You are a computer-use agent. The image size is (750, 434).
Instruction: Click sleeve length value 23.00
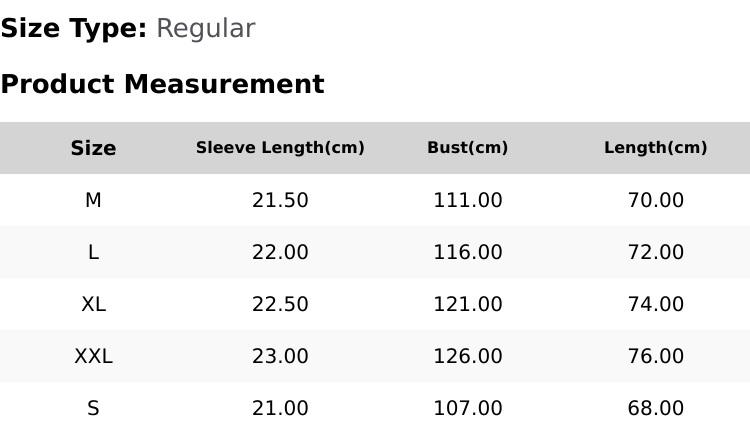point(280,356)
